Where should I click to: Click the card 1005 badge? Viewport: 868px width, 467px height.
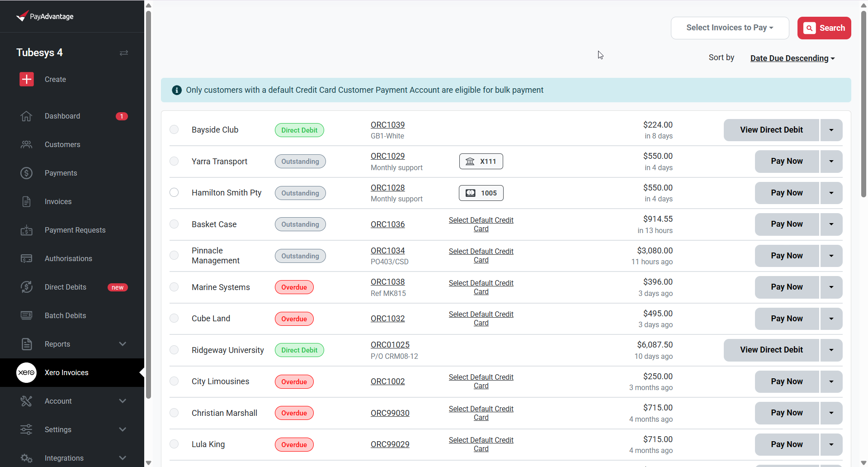[481, 193]
